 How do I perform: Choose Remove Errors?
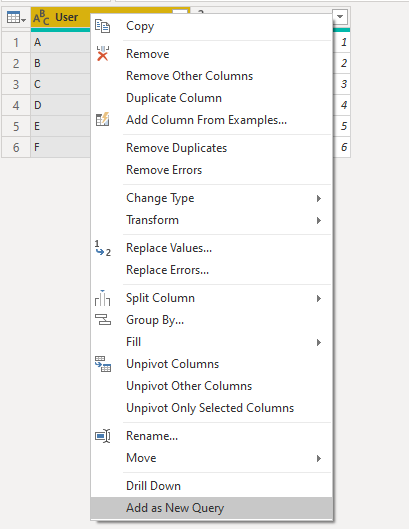point(211,170)
